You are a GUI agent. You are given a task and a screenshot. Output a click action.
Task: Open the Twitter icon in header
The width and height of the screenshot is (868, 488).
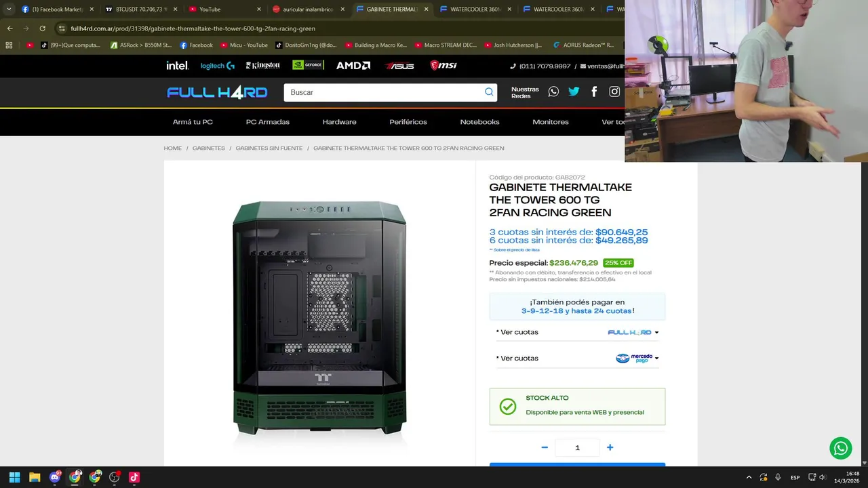coord(574,91)
